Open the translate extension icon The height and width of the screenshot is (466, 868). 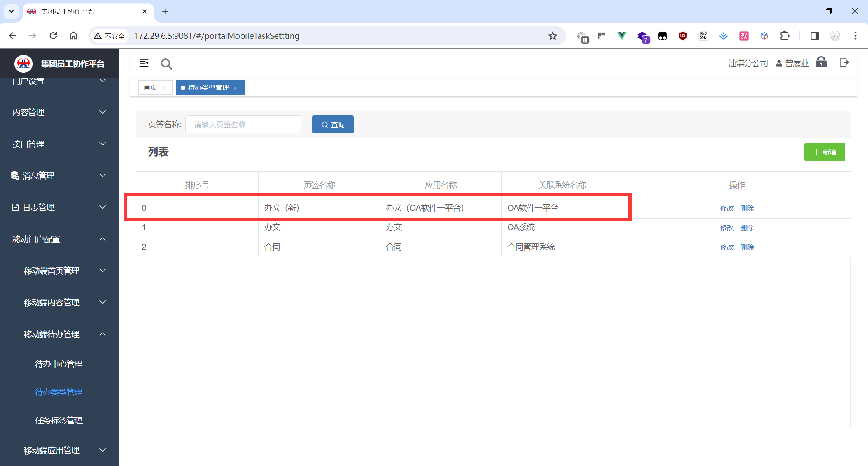pos(744,36)
